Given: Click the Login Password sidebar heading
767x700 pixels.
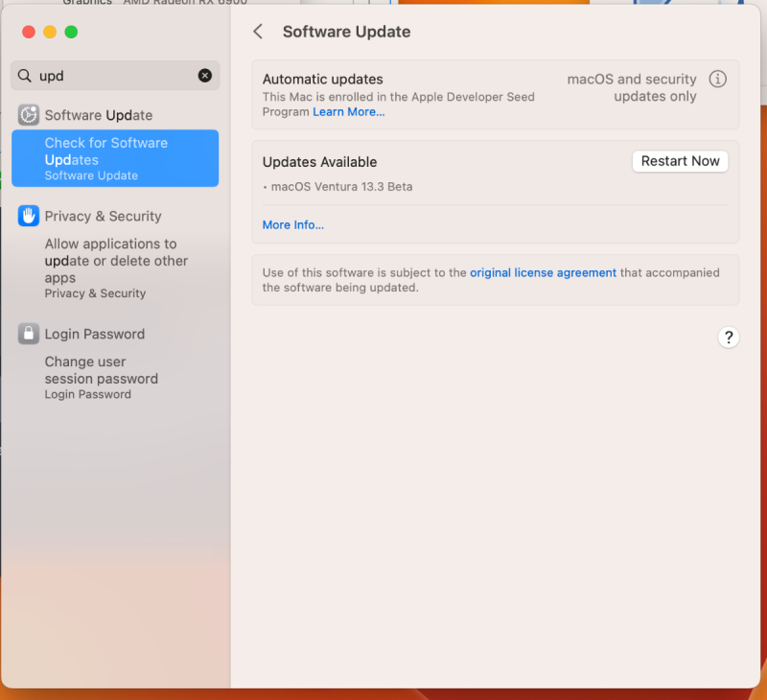Looking at the screenshot, I should tap(94, 334).
